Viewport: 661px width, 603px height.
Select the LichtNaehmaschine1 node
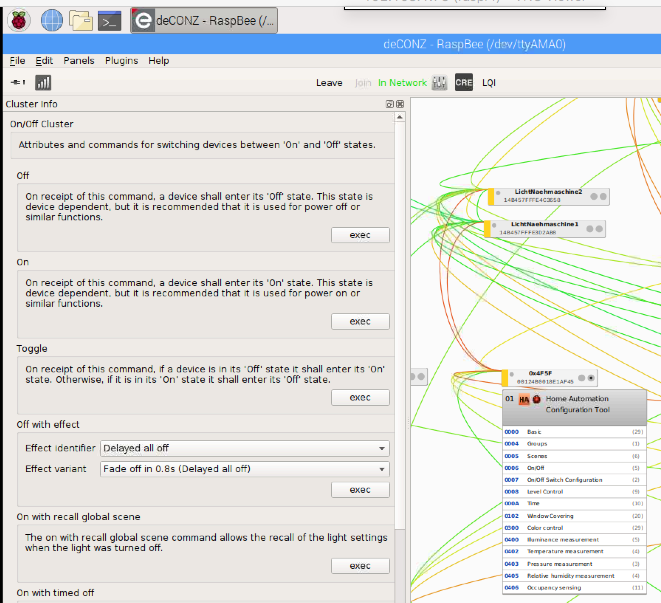pos(545,229)
